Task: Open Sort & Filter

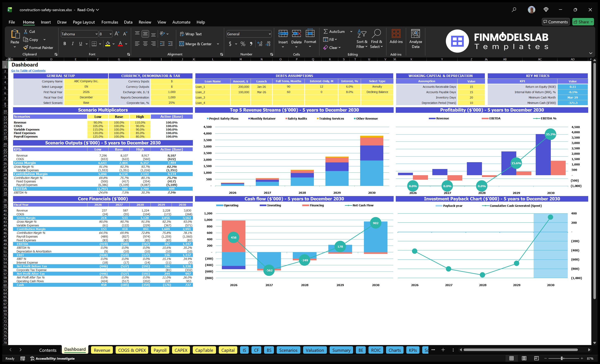Action: [362, 39]
